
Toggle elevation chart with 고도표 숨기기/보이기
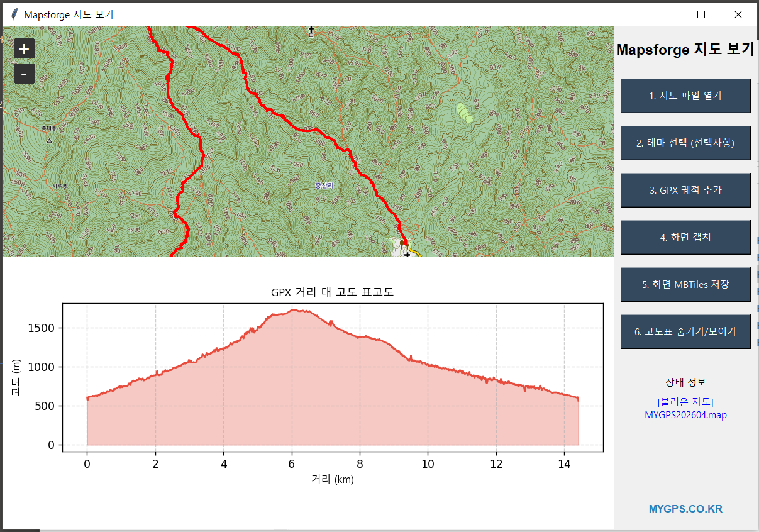click(685, 331)
